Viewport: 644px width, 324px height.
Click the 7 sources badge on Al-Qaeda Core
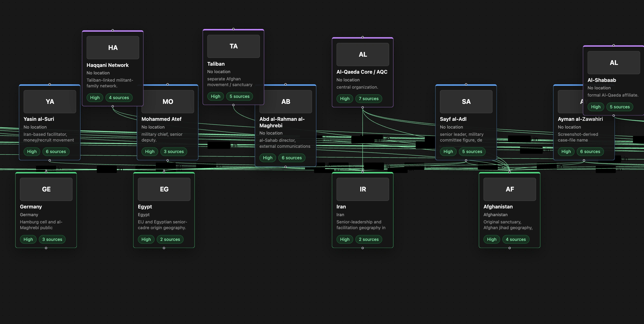click(x=369, y=99)
